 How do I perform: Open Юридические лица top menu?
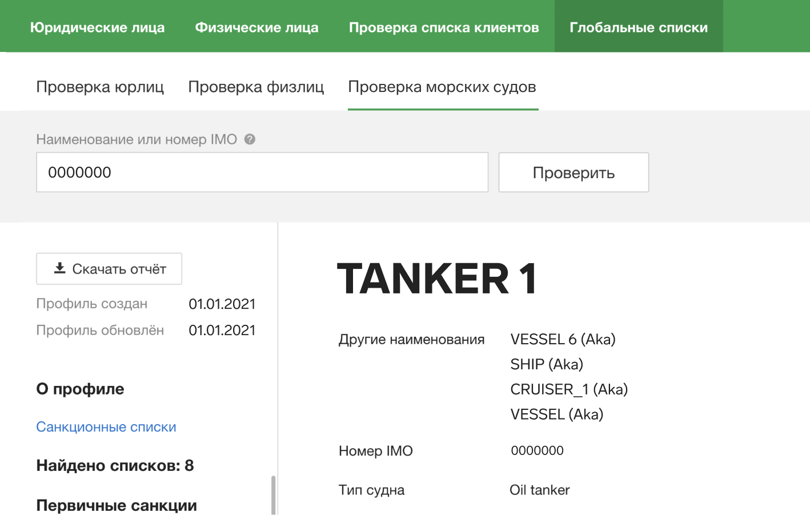(98, 27)
